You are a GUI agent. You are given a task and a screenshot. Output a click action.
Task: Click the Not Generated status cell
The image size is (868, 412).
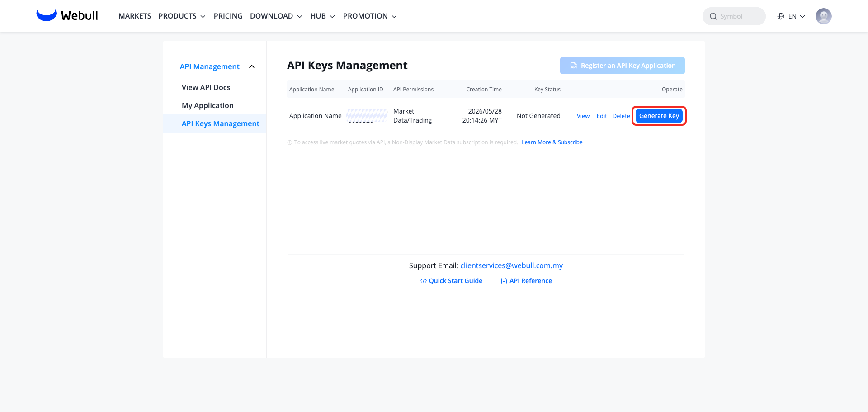coord(538,116)
